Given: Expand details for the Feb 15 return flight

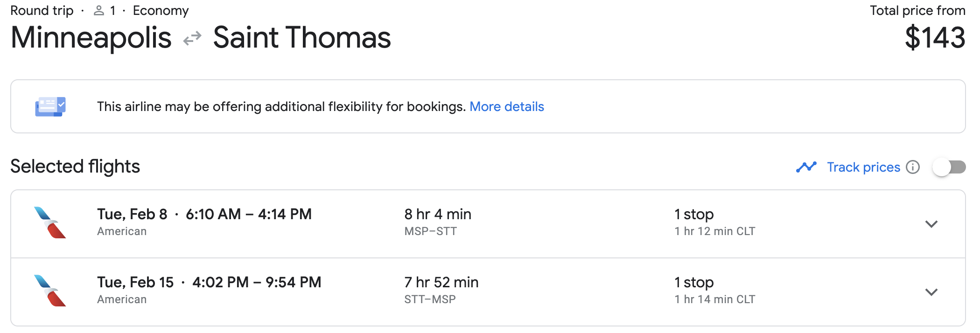Looking at the screenshot, I should click(x=932, y=292).
